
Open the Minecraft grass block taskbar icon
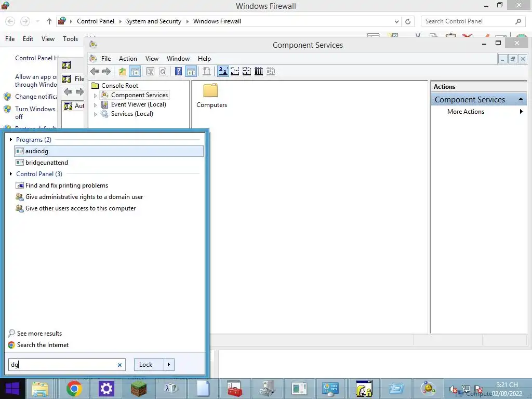(x=139, y=389)
